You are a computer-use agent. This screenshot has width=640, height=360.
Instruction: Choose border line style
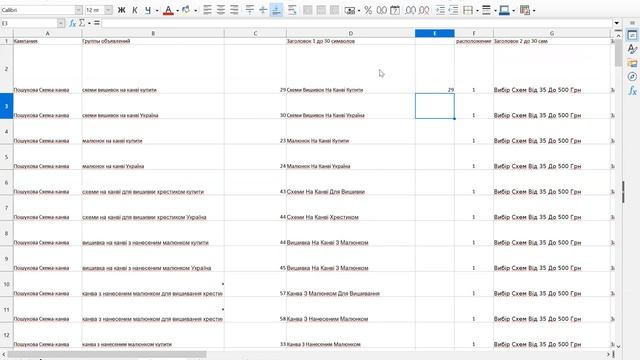pyautogui.click(x=486, y=10)
